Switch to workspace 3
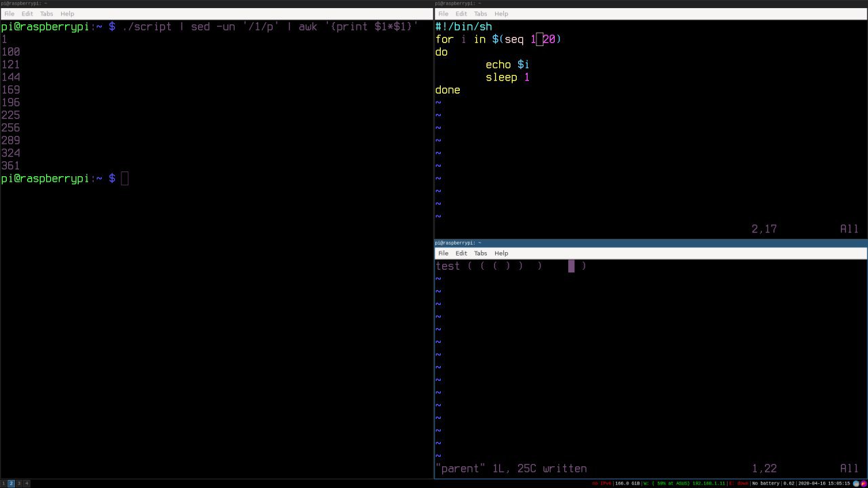The width and height of the screenshot is (868, 488). (19, 483)
